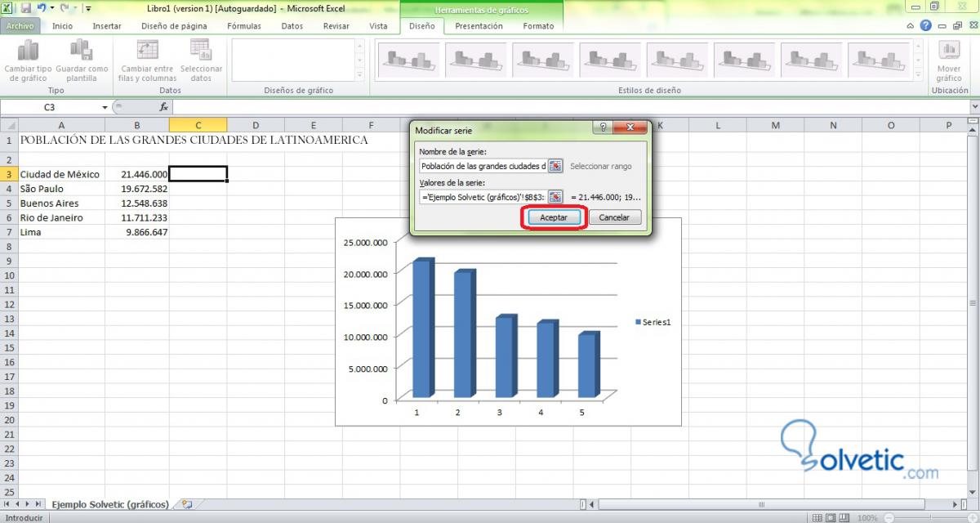Viewport: 980px width, 523px height.
Task: Click the Cancelar button
Action: 614,217
